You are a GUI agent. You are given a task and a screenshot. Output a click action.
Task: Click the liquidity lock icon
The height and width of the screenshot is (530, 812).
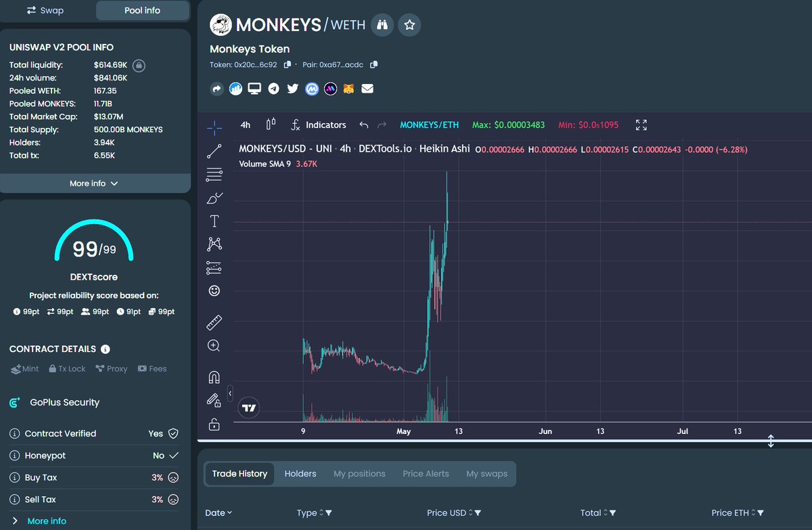(x=139, y=66)
